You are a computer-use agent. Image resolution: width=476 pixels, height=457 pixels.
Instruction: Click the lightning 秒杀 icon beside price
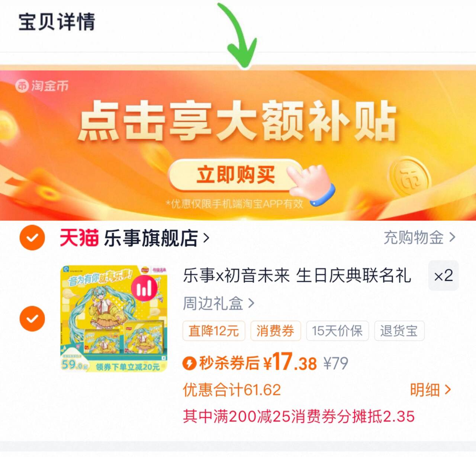[x=189, y=363]
